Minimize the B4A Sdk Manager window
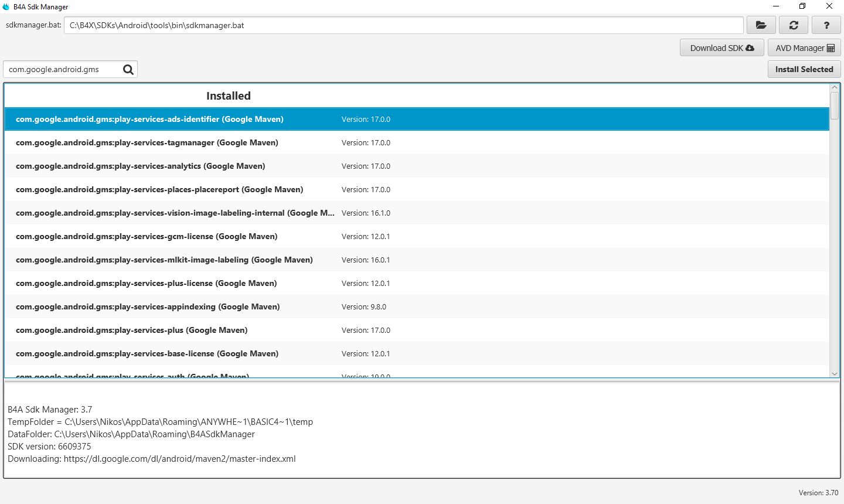This screenshot has width=844, height=504. 776,6
